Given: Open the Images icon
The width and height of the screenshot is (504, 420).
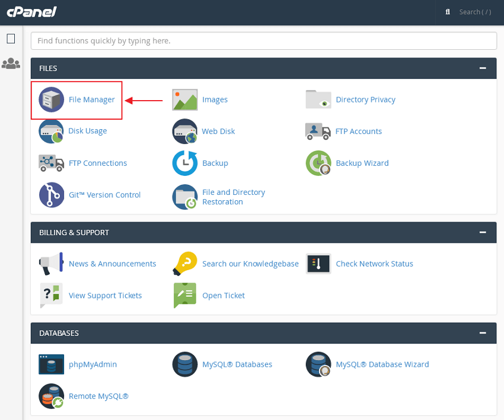Looking at the screenshot, I should click(185, 100).
